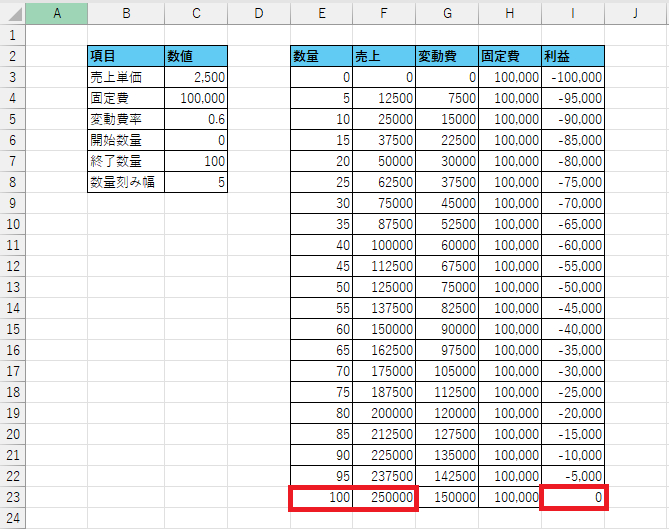Select column E header

(x=322, y=14)
